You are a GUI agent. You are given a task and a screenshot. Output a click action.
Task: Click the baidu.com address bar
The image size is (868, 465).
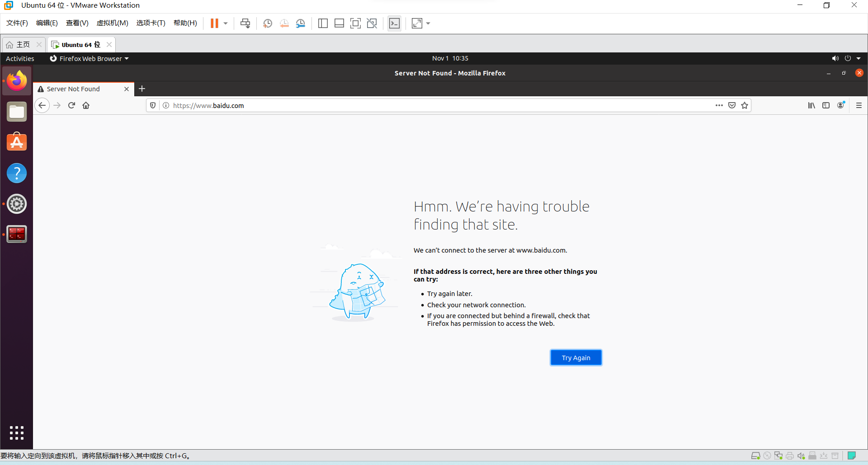tap(439, 105)
